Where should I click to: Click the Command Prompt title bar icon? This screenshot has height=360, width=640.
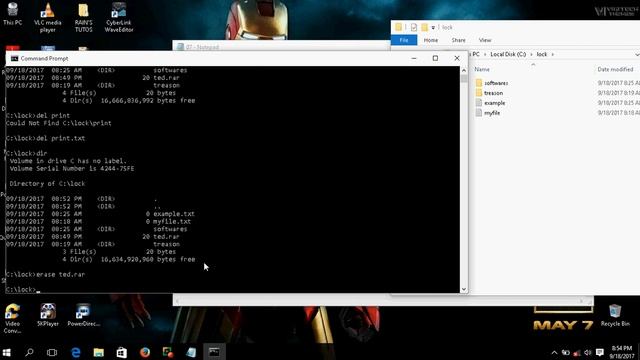click(x=14, y=58)
